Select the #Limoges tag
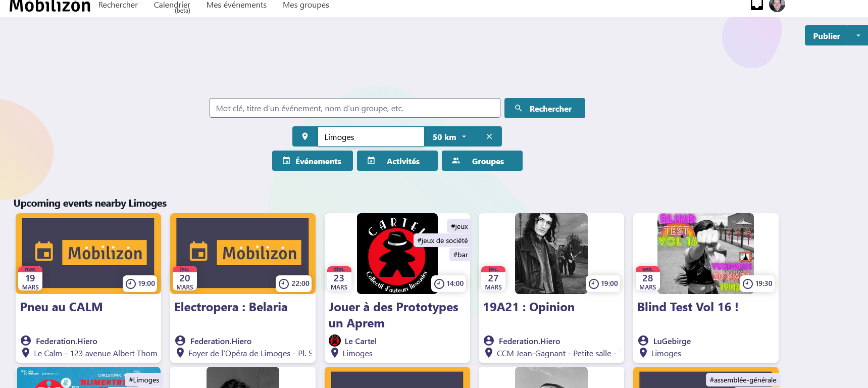Viewport: 868px width, 388px height. coord(144,380)
